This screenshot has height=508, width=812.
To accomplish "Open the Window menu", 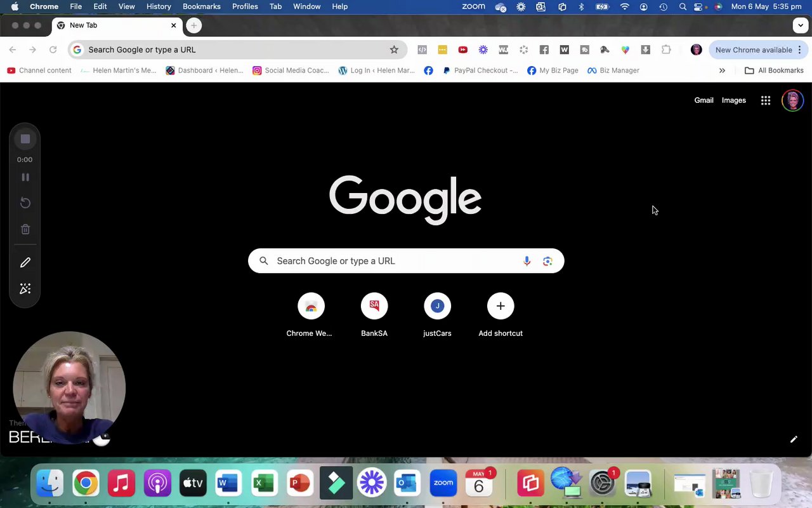I will pos(306,6).
